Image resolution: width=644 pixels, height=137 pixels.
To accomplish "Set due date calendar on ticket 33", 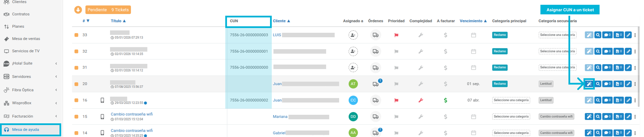I will pyautogui.click(x=473, y=35).
